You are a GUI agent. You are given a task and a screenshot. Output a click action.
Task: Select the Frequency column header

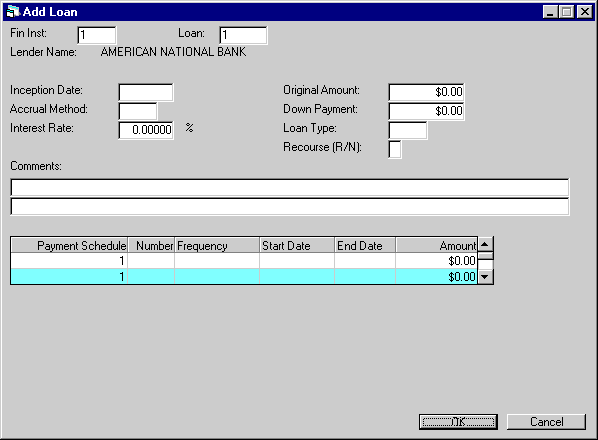(217, 246)
